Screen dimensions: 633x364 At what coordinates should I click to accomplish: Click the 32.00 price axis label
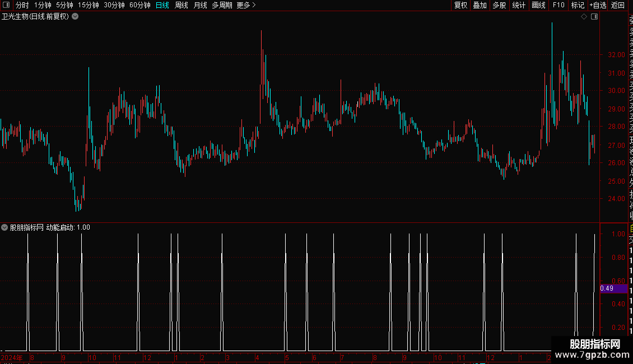616,54
